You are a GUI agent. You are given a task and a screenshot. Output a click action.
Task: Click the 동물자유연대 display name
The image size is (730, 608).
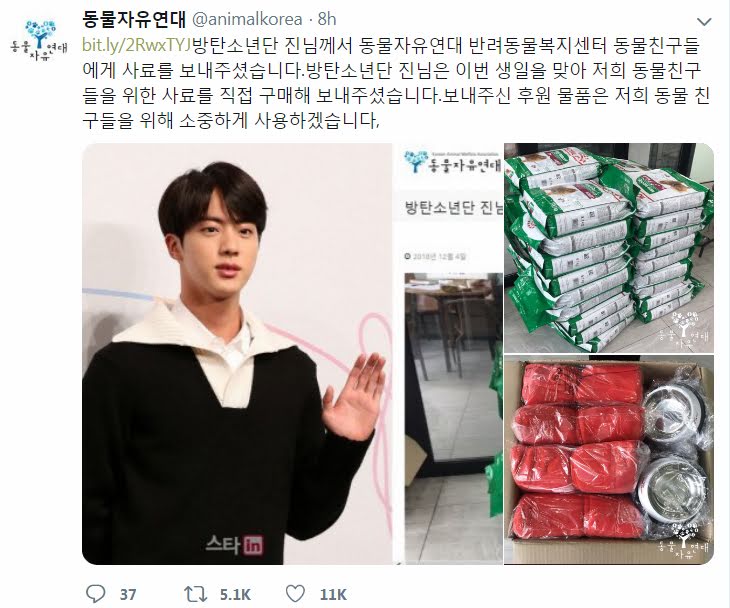[134, 19]
